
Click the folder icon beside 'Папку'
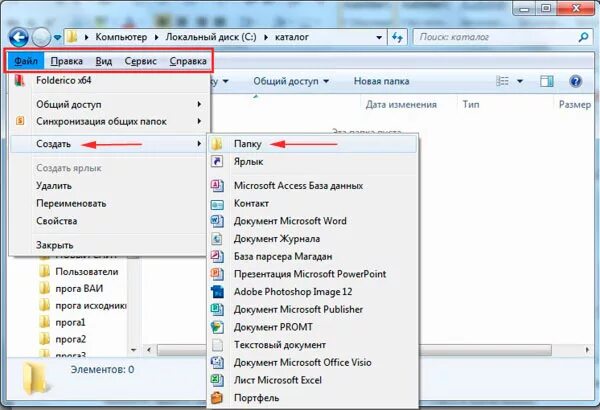point(217,144)
